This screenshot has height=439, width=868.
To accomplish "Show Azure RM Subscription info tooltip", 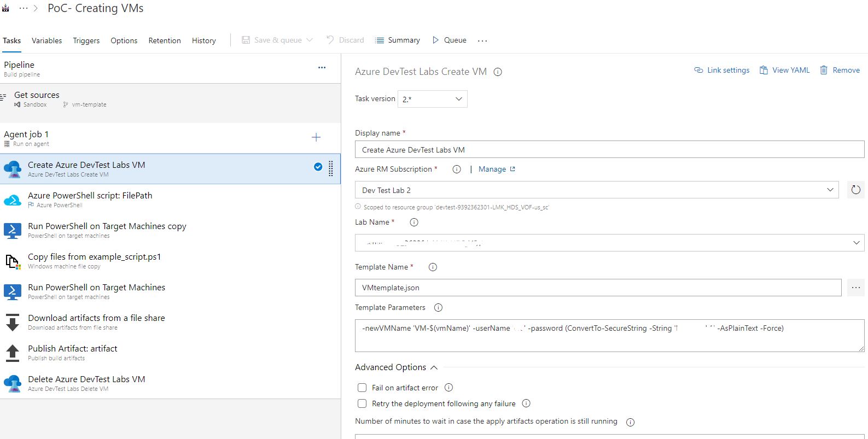I will coord(457,169).
